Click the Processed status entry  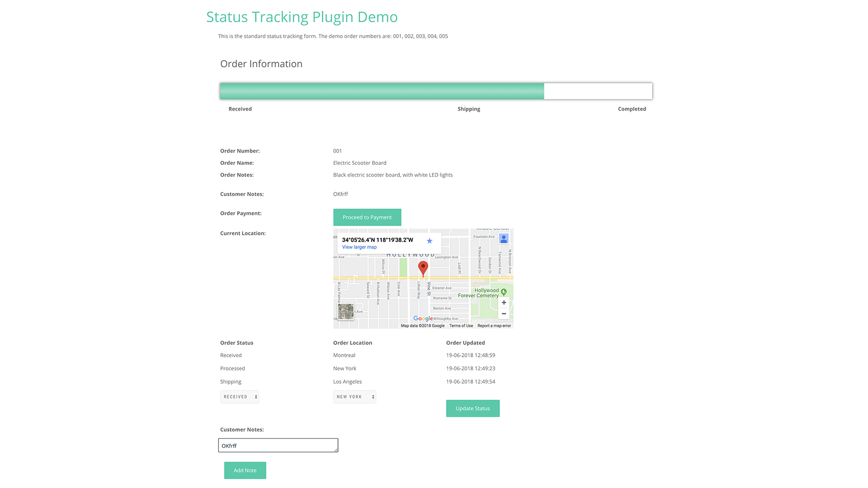(233, 368)
